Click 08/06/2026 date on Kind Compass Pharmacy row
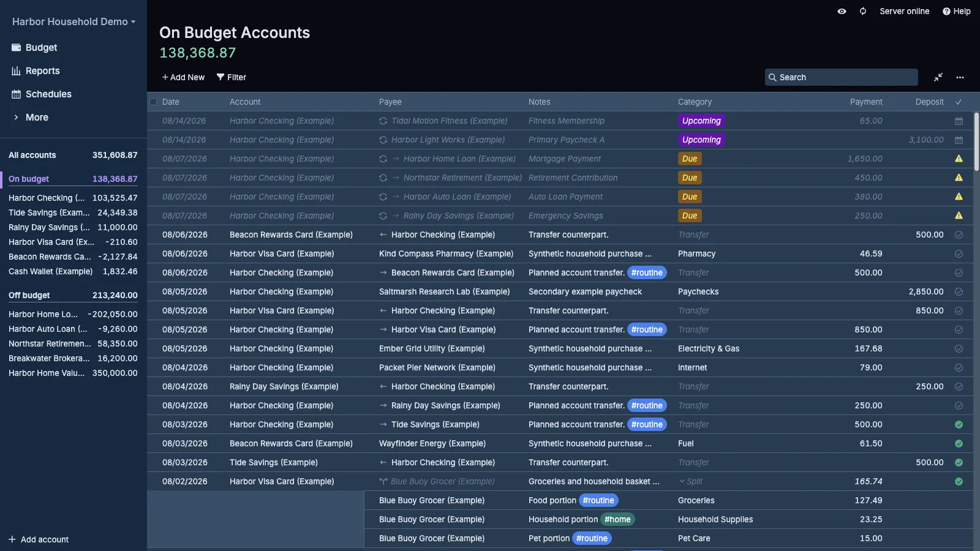This screenshot has width=980, height=551. click(185, 254)
